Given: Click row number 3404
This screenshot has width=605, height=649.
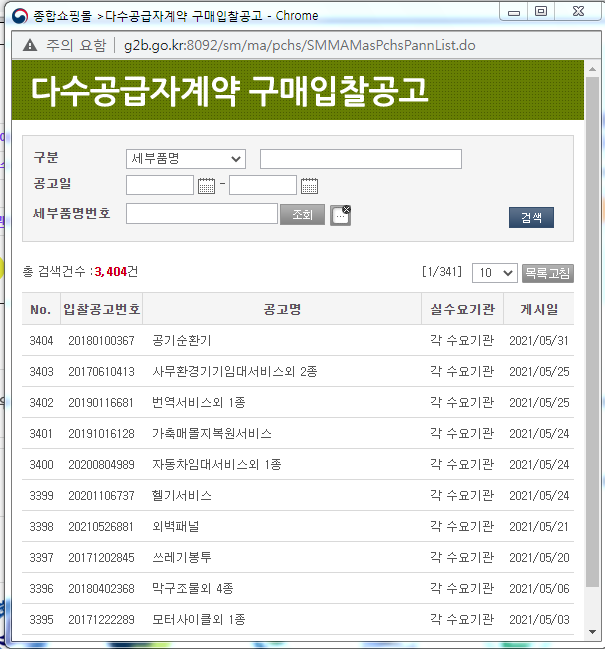Looking at the screenshot, I should (41, 341).
